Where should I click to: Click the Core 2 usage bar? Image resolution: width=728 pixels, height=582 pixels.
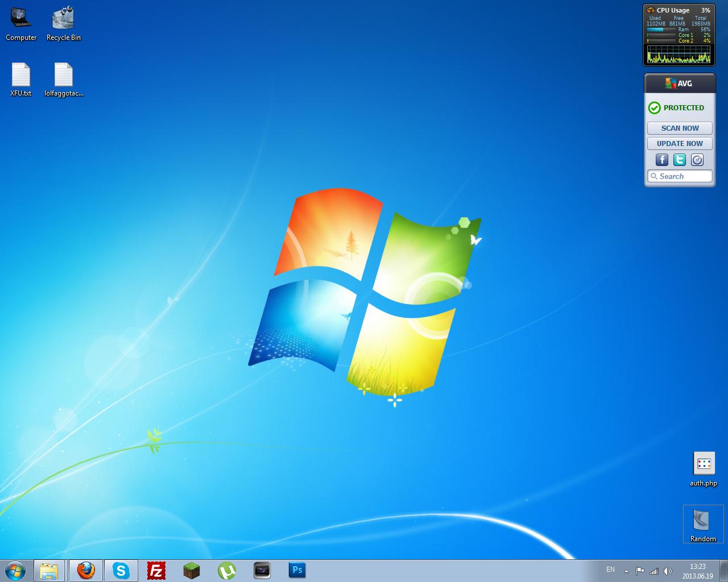pyautogui.click(x=661, y=41)
